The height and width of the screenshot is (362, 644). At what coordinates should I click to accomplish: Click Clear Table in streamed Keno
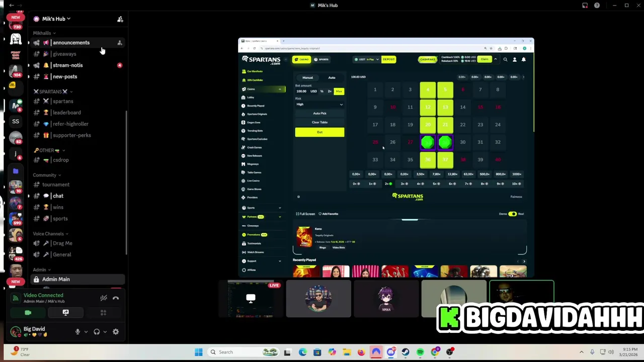319,123
